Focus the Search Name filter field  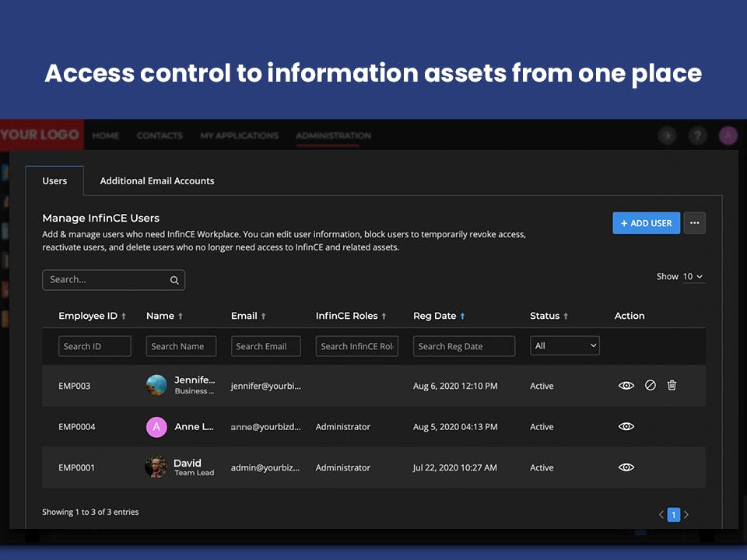click(x=181, y=346)
